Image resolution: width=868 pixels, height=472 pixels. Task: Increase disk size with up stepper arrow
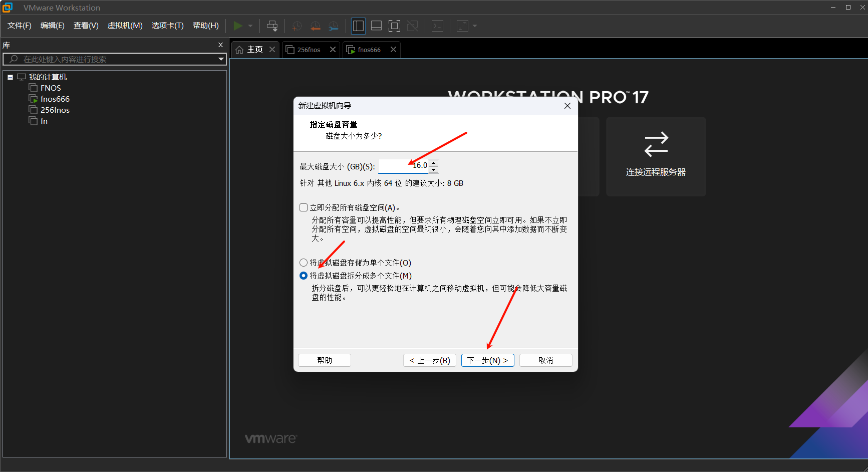[x=434, y=162]
